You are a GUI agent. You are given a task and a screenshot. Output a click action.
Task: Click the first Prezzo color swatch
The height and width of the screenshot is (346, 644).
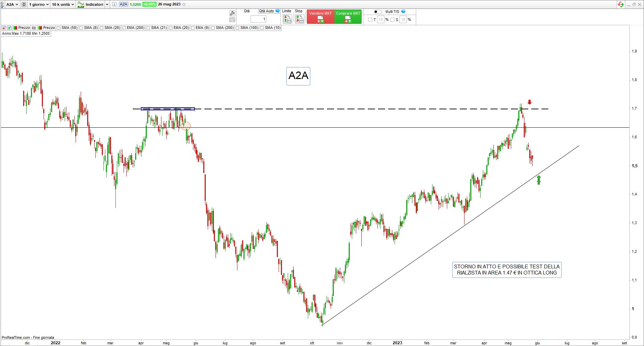[x=15, y=28]
